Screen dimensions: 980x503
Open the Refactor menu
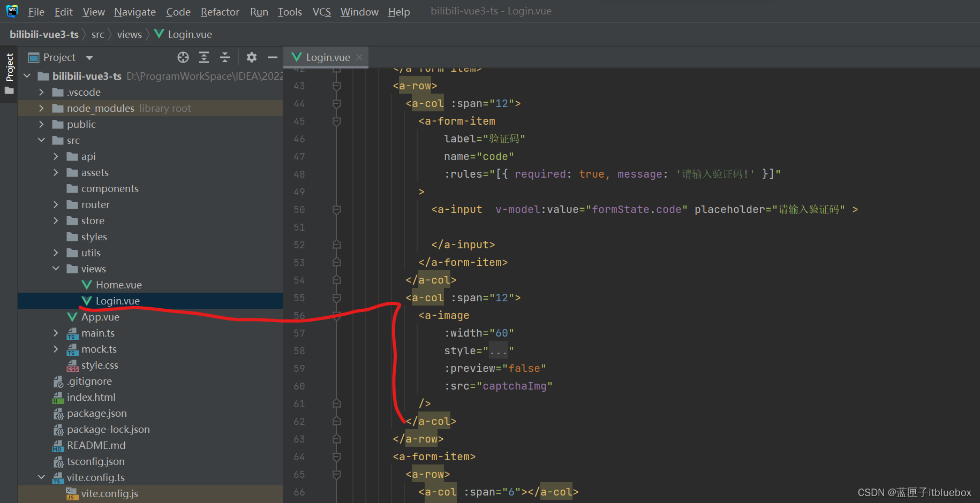coord(220,12)
